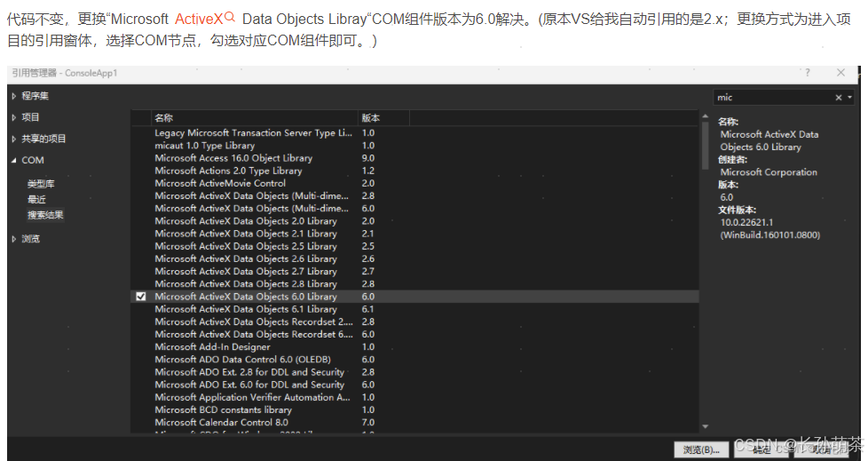Sort the list by 名称 column header
The height and width of the screenshot is (461, 868).
tap(254, 117)
